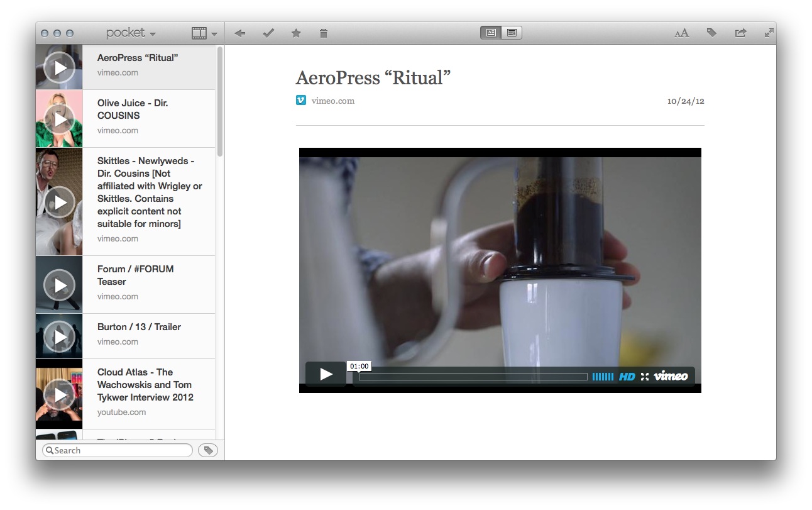Click the sidebar list scrollbar
The height and width of the screenshot is (510, 812).
tap(220, 101)
